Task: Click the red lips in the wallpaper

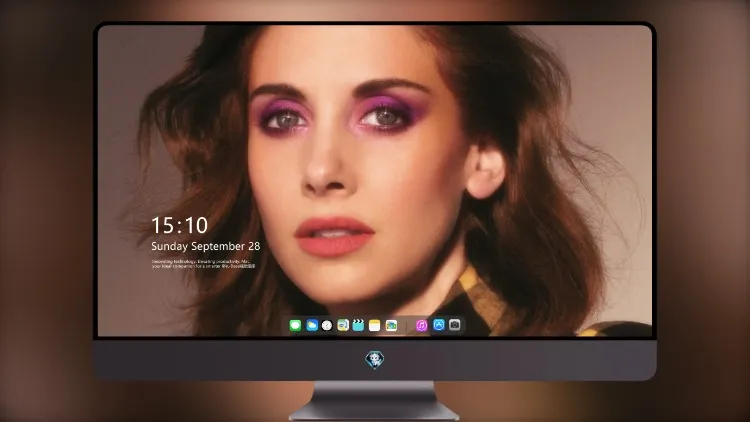Action: (334, 236)
